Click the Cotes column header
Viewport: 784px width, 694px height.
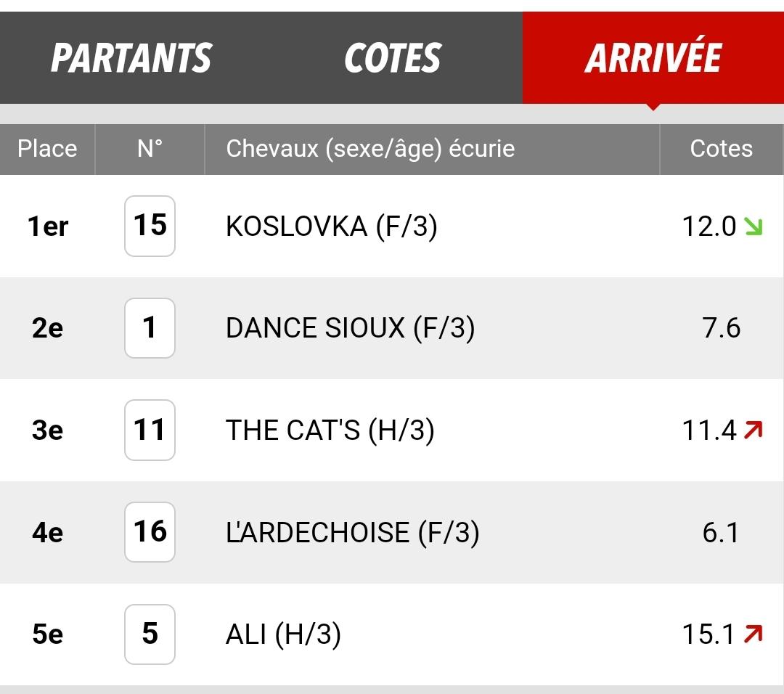[722, 149]
